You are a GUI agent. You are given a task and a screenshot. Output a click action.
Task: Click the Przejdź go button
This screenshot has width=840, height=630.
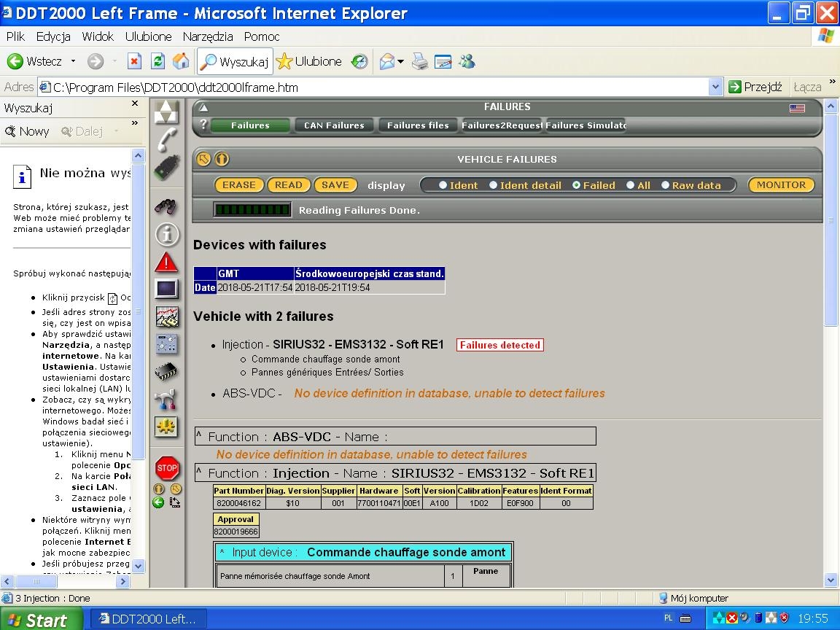[x=755, y=87]
